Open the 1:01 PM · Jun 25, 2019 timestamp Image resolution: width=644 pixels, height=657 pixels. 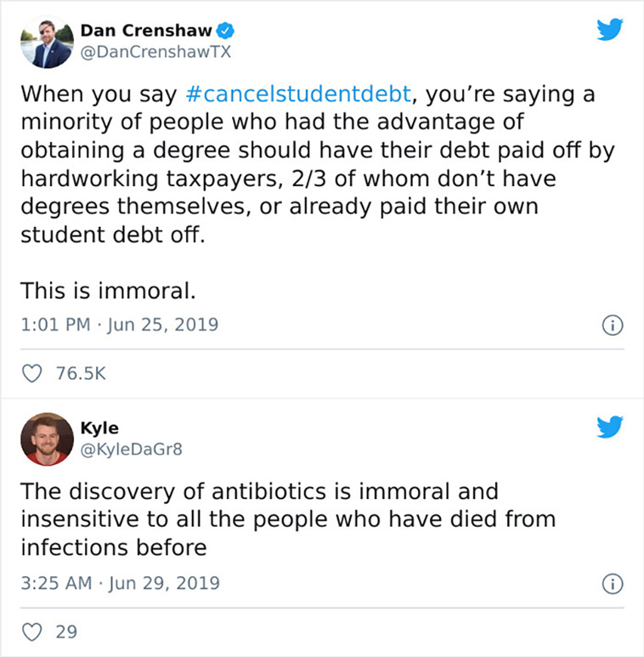[x=120, y=325]
